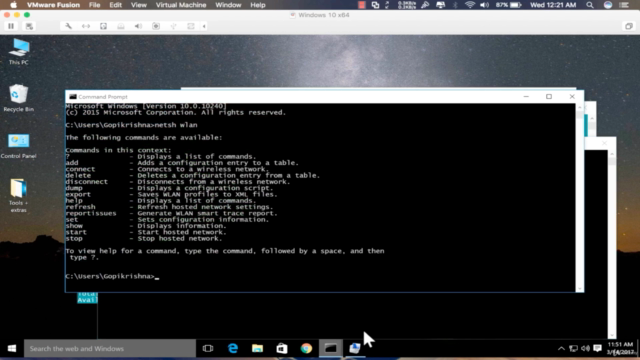The height and width of the screenshot is (360, 640).
Task: Pause the virtual machine from VMware toolbar
Action: point(11,26)
